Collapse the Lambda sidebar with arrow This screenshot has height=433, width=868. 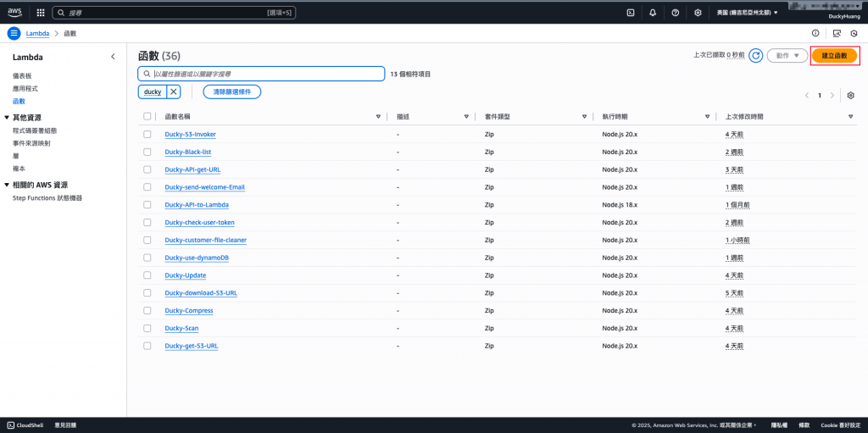[x=113, y=57]
